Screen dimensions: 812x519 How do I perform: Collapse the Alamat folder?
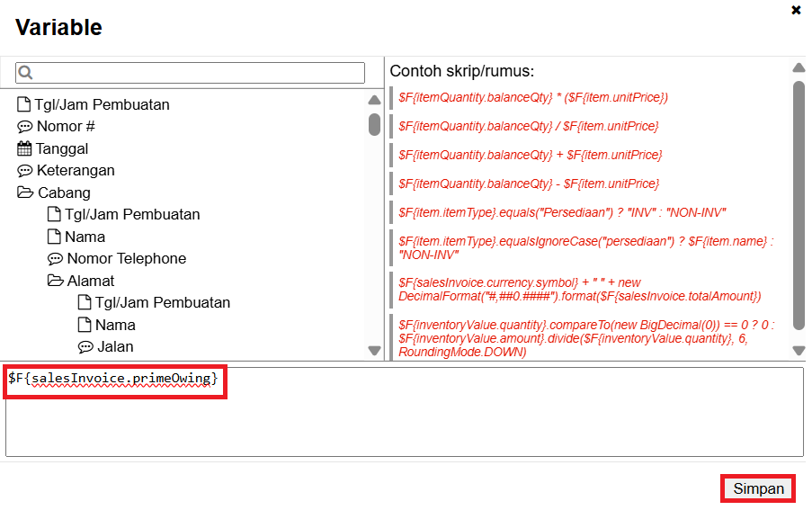click(55, 281)
